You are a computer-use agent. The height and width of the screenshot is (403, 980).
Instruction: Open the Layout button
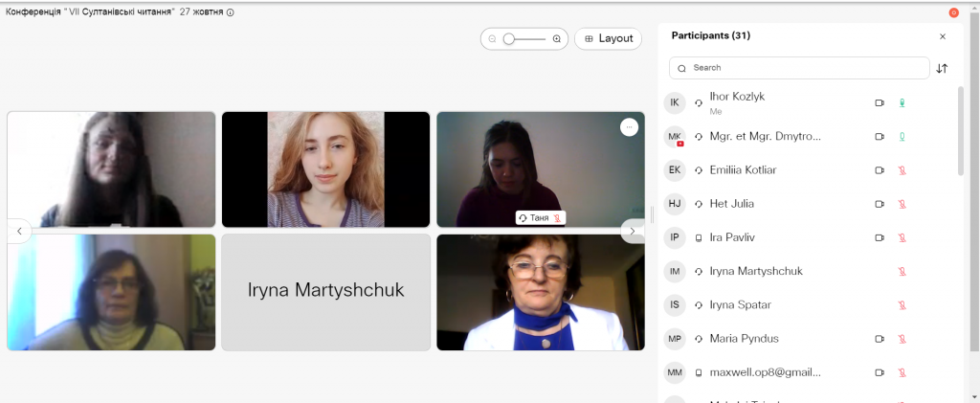pos(608,38)
